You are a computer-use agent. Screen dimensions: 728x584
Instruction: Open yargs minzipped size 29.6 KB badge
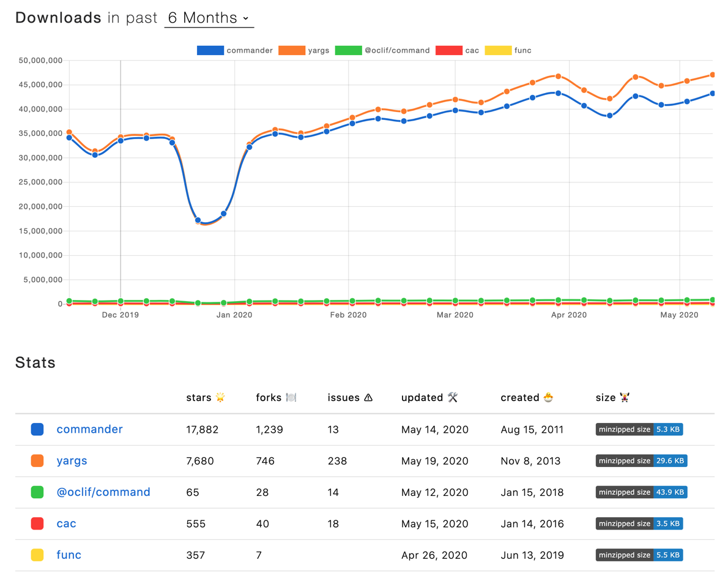[642, 461]
